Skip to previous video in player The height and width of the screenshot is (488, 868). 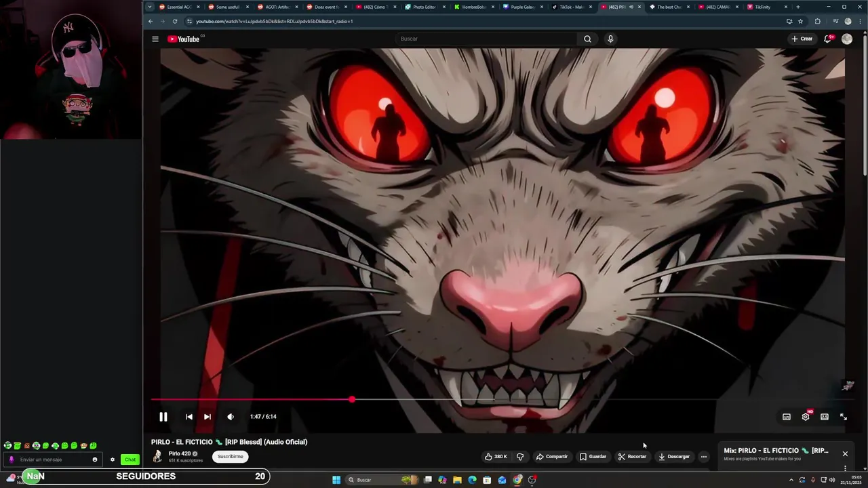coord(189,417)
